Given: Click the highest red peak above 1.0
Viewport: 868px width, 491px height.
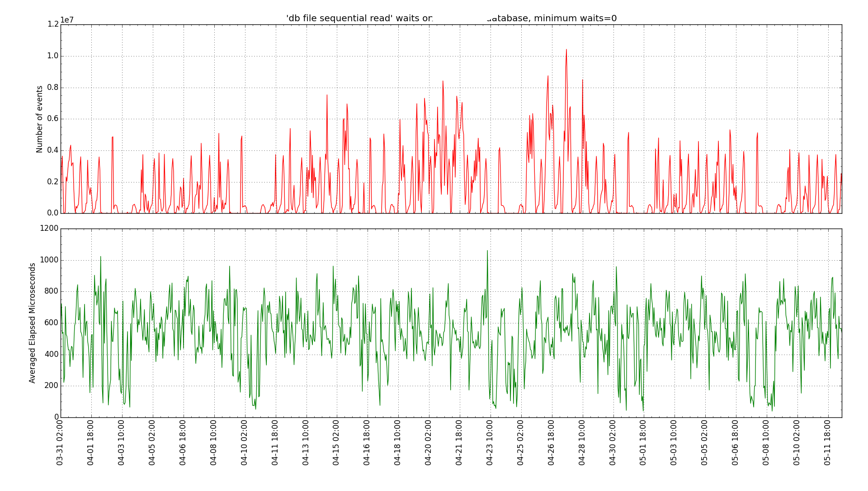Looking at the screenshot, I should (x=566, y=51).
